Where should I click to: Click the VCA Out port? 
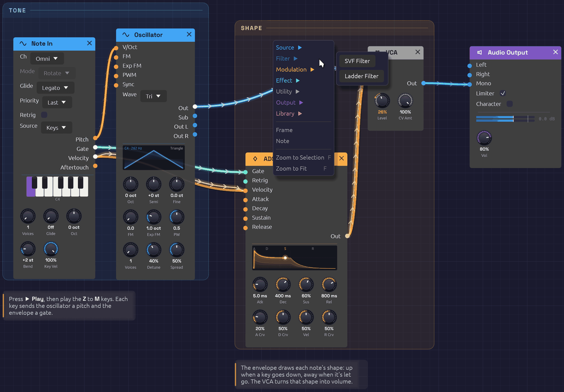pyautogui.click(x=424, y=83)
